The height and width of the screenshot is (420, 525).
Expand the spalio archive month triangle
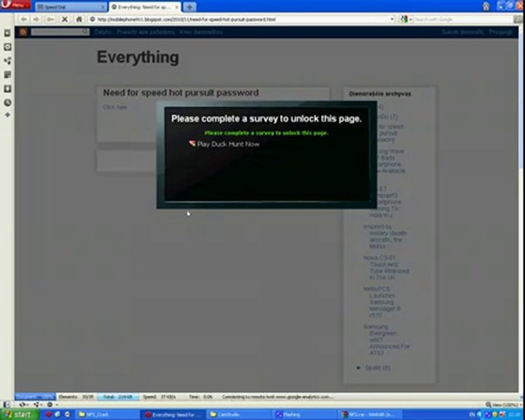coord(359,367)
